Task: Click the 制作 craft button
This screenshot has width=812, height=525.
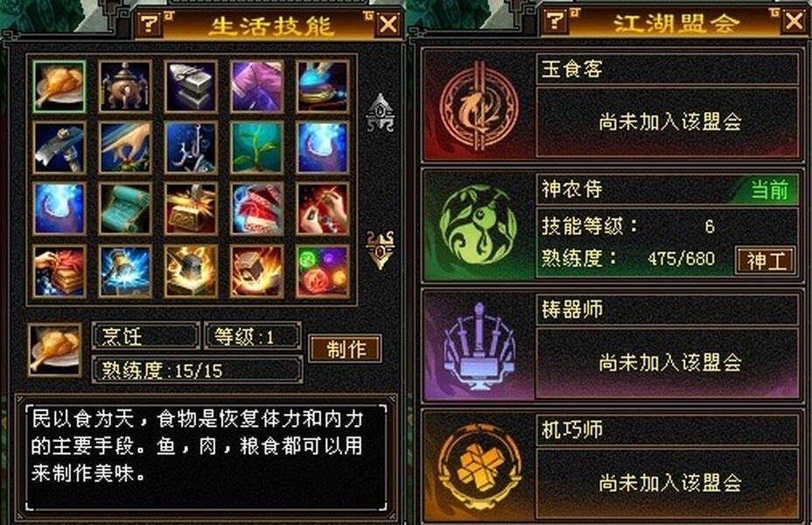Action: 346,349
